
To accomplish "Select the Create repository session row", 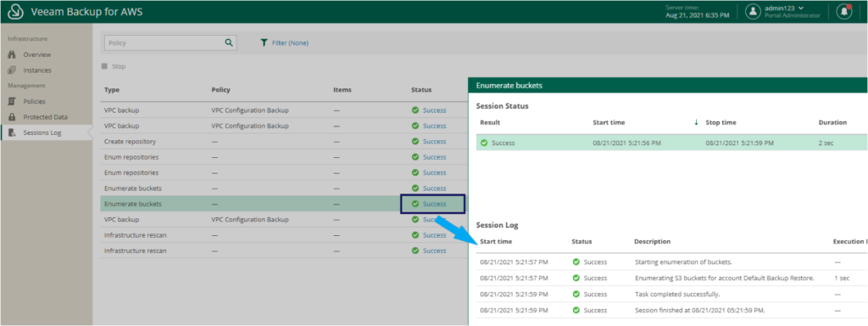I will 284,142.
